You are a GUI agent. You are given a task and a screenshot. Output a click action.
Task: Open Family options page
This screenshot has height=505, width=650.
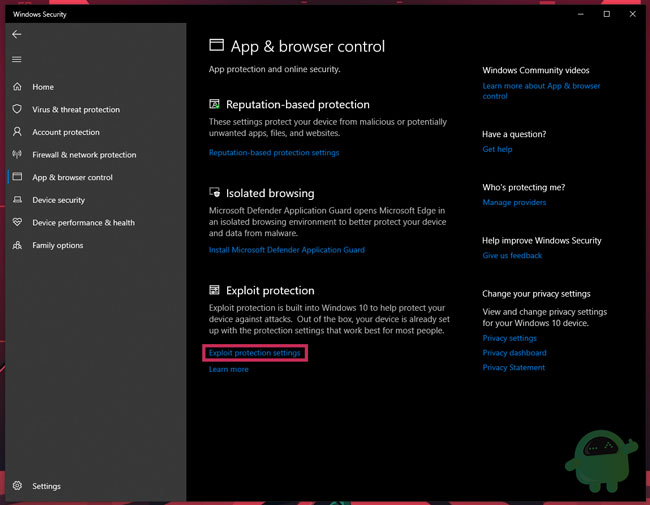click(58, 245)
